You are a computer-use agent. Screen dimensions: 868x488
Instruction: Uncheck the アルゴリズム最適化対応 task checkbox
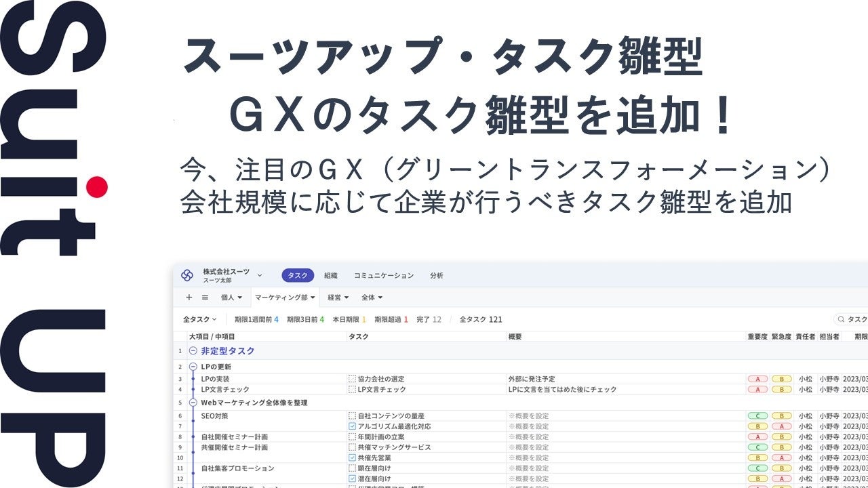tap(352, 426)
